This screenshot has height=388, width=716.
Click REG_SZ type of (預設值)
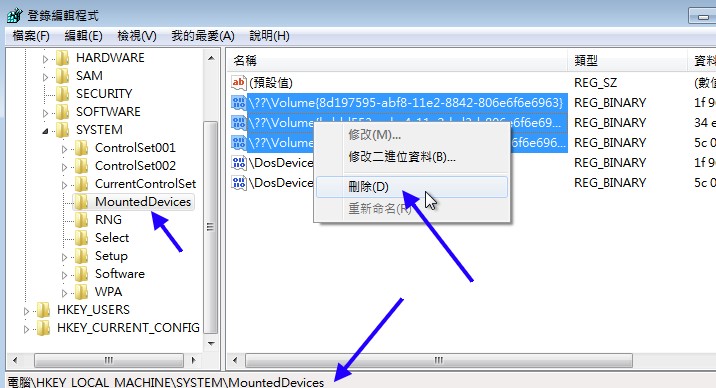pyautogui.click(x=595, y=83)
